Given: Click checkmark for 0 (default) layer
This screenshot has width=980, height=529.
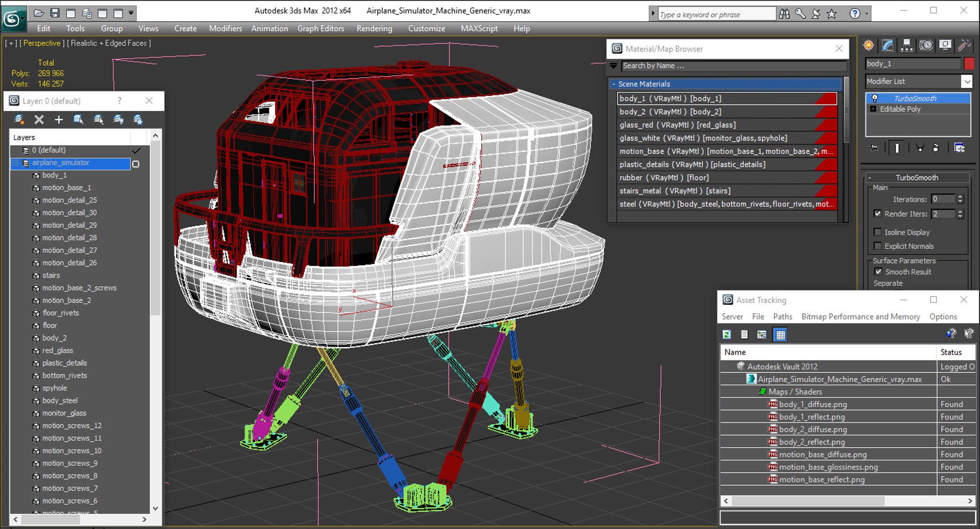Looking at the screenshot, I should [x=136, y=151].
